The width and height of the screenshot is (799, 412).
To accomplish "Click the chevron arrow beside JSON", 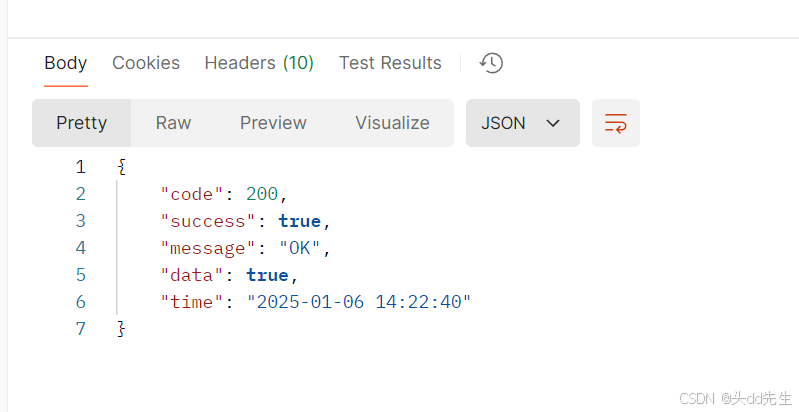I will [553, 123].
